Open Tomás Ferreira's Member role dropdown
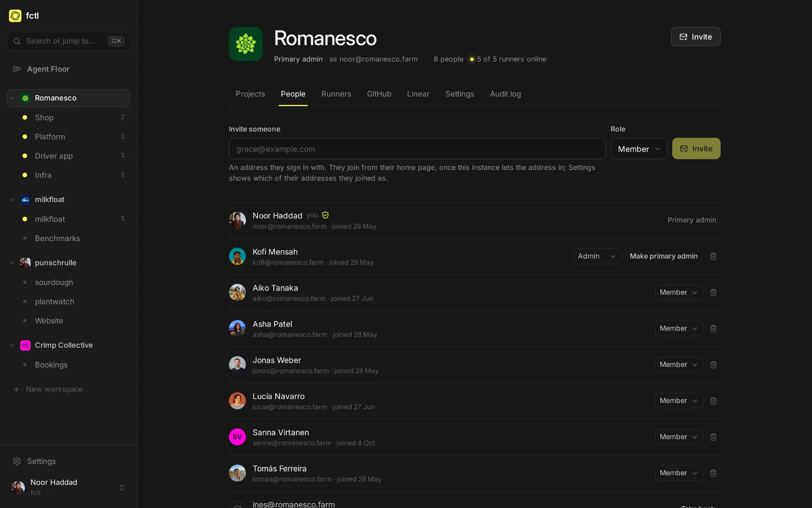The image size is (812, 508). click(x=679, y=473)
